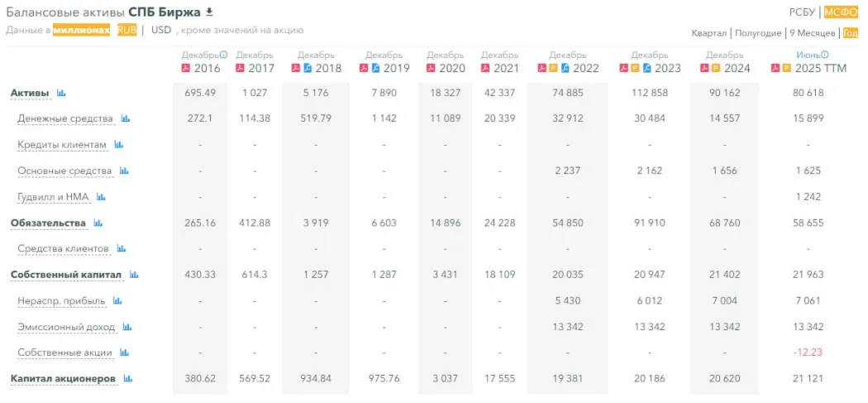Image resolution: width=868 pixels, height=403 pixels.
Task: Click the download icon next to СПБ Биржа
Action: (209, 12)
